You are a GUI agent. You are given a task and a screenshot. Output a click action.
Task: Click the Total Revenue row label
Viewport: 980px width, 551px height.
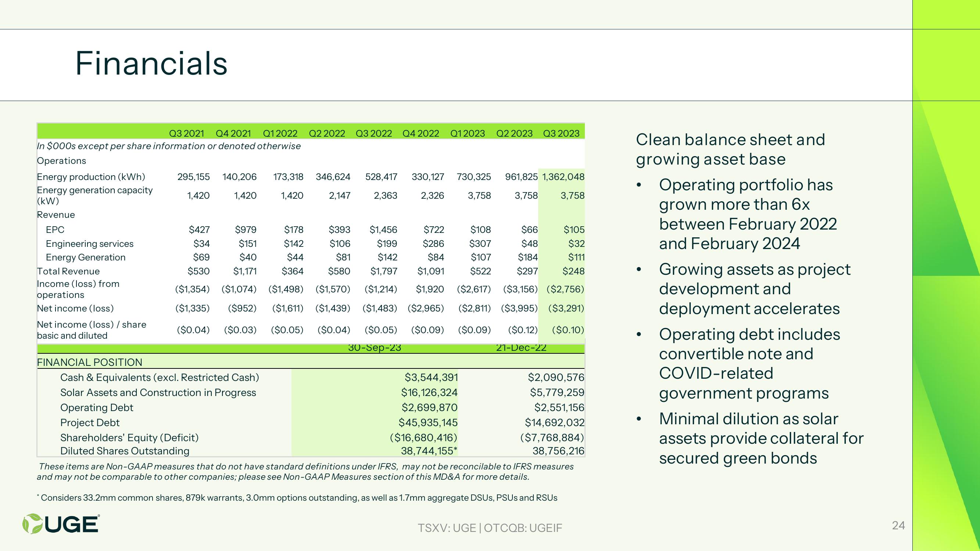click(68, 271)
